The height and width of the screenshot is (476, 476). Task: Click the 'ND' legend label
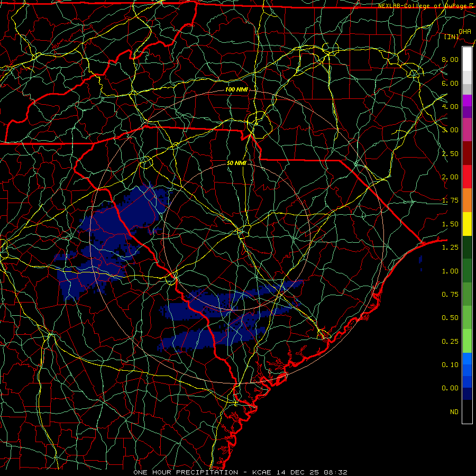[x=454, y=412]
